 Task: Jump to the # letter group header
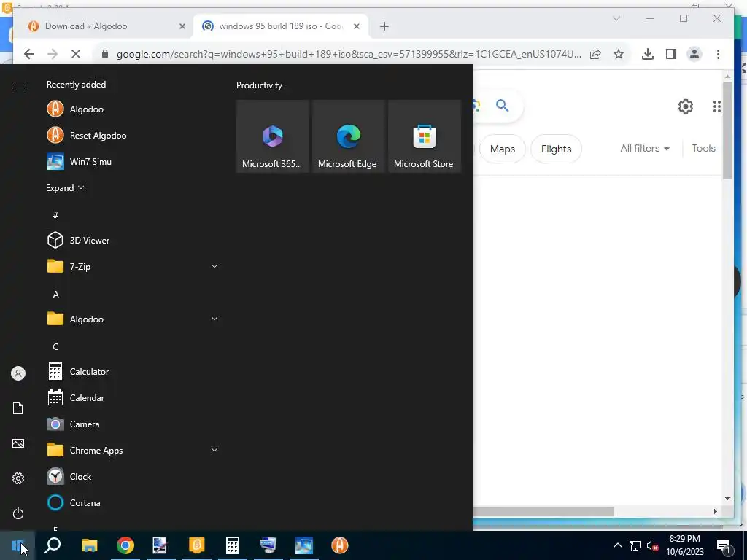(x=55, y=215)
